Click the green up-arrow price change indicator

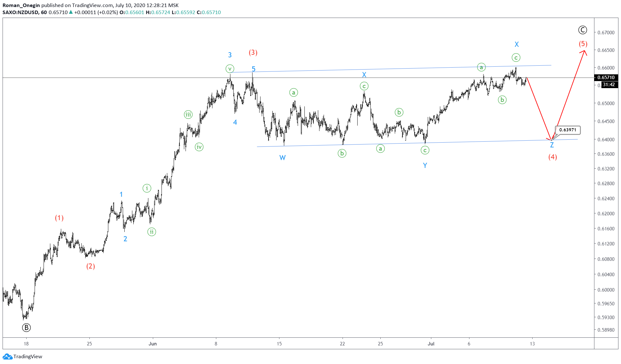(x=71, y=12)
